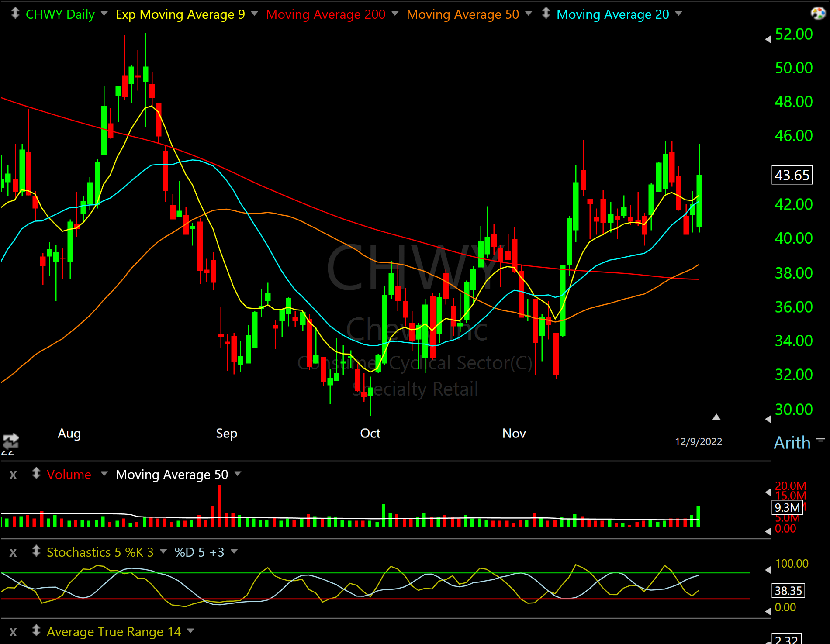Click the latest green candle on 12/9/2022
The height and width of the screenshot is (644, 830).
[699, 201]
